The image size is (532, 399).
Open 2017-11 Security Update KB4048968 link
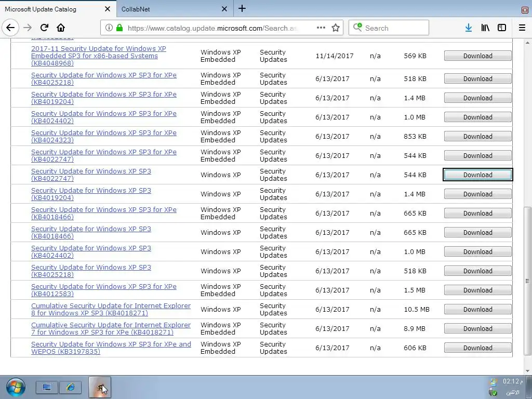(x=99, y=56)
